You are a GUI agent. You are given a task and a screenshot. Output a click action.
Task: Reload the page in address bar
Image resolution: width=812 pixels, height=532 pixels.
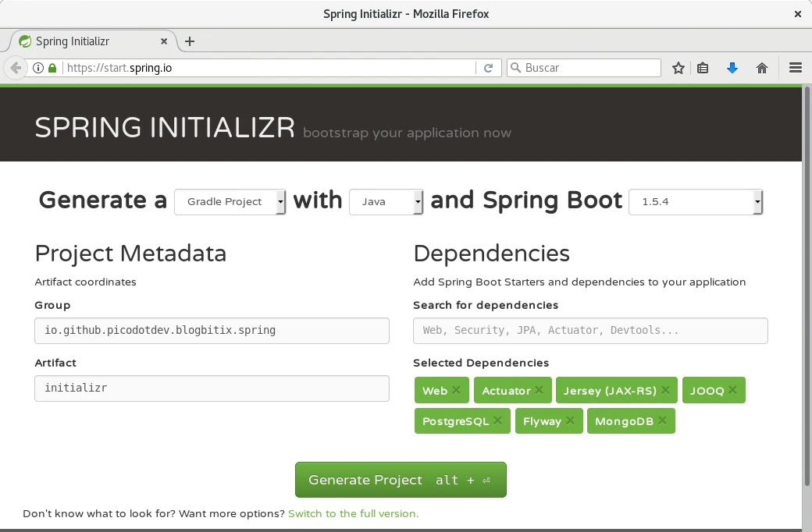click(488, 68)
